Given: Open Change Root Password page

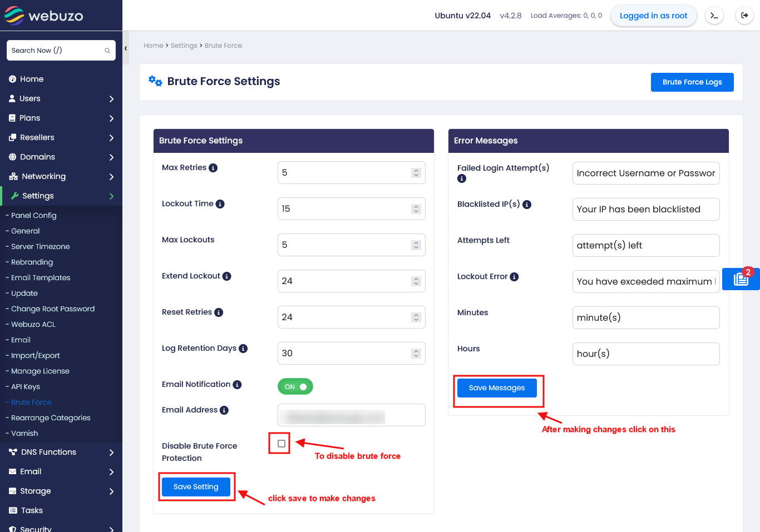Looking at the screenshot, I should (53, 309).
